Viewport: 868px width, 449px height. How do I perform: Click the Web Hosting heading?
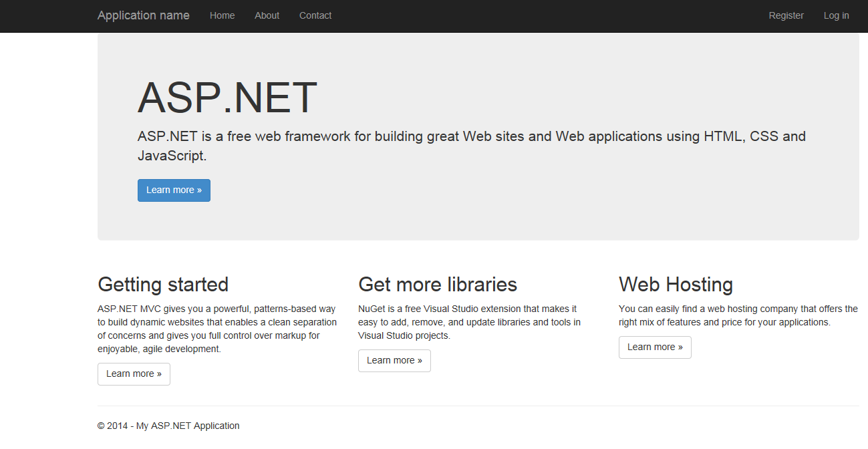point(676,285)
